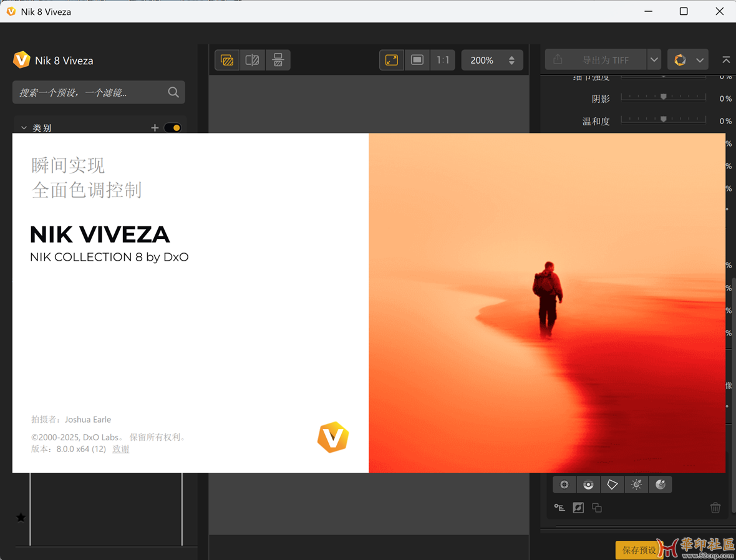
Task: Click the magnifier search icon
Action: pyautogui.click(x=173, y=92)
